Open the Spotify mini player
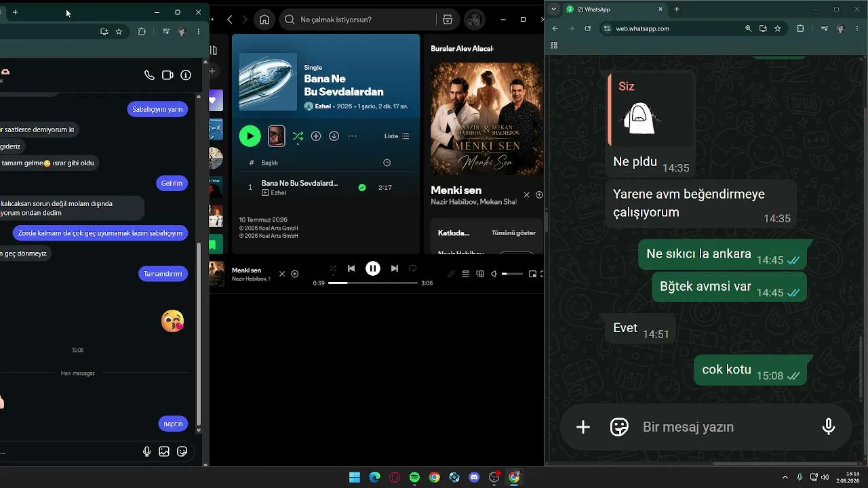 532,274
